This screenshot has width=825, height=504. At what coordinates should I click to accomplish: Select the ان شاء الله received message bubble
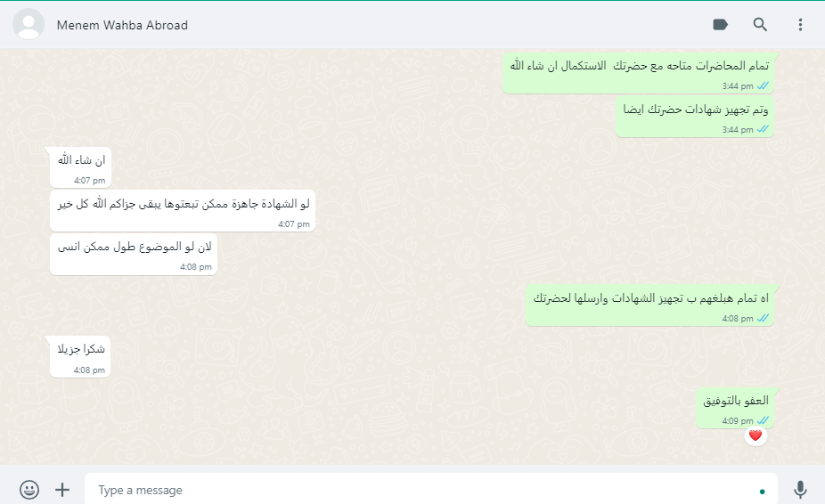(x=80, y=167)
